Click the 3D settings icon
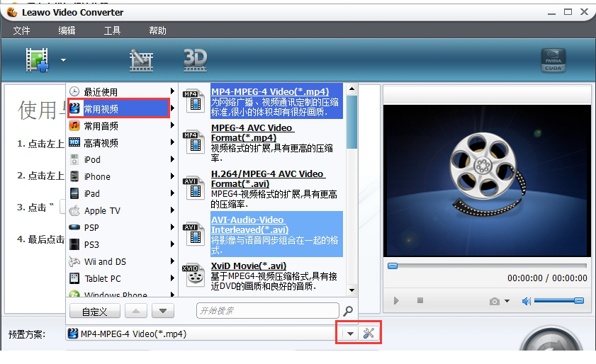596x364 pixels. (195, 60)
